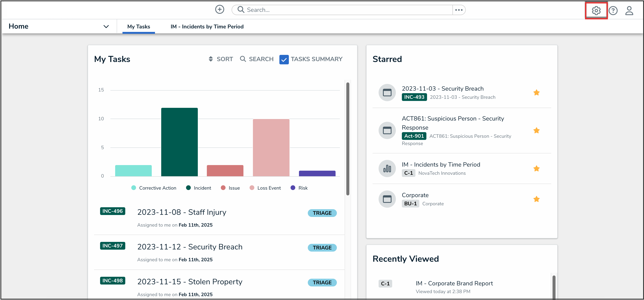Image resolution: width=644 pixels, height=300 pixels.
Task: Uncheck the Tasks Summary checkbox
Action: pos(284,59)
